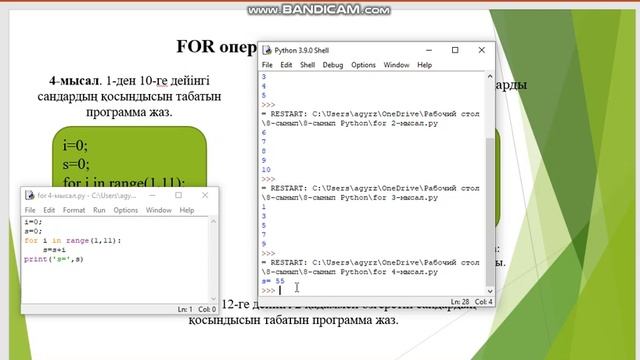Viewport: 640px width, 360px height.
Task: Open Window menu in editor window
Action: pyautogui.click(x=158, y=210)
